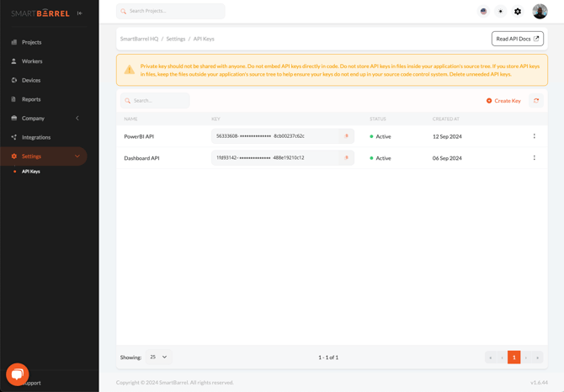Click the SmartBarrel HQ breadcrumb

pyautogui.click(x=139, y=39)
